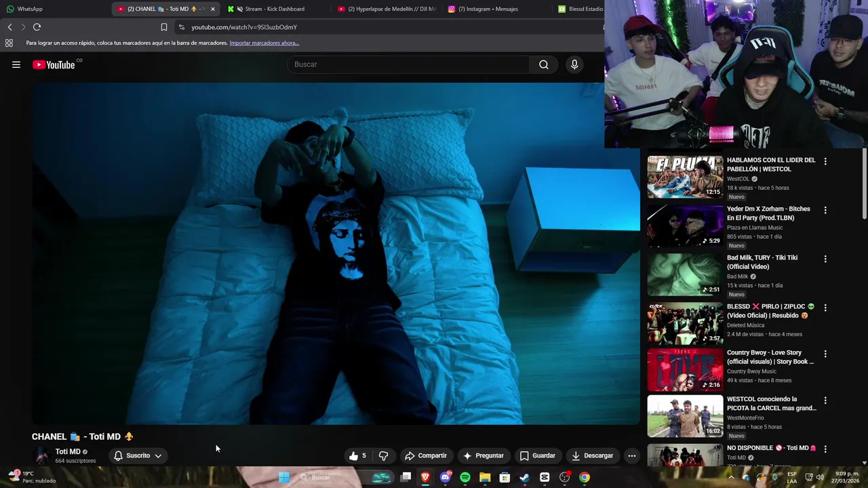
Task: Like the video with thumbs up
Action: [358, 455]
